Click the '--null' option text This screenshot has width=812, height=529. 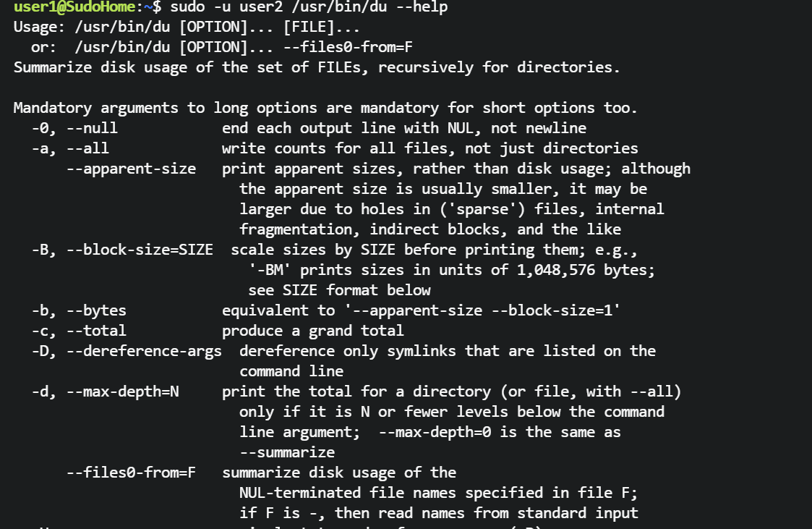coord(91,129)
